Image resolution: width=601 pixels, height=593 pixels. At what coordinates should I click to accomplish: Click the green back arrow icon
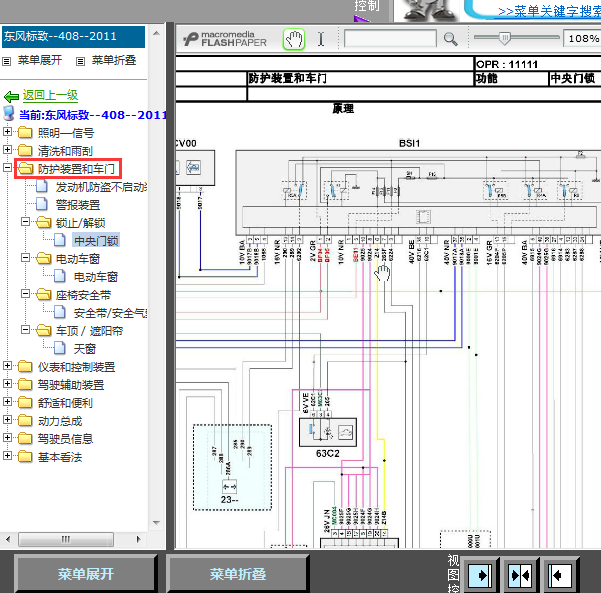[11, 96]
